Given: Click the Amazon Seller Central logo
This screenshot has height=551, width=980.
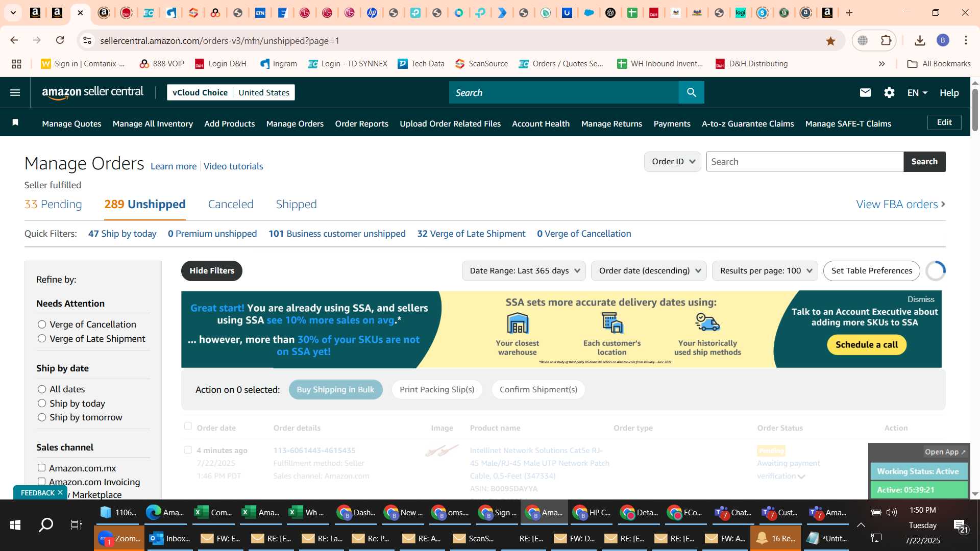Looking at the screenshot, I should click(x=92, y=92).
